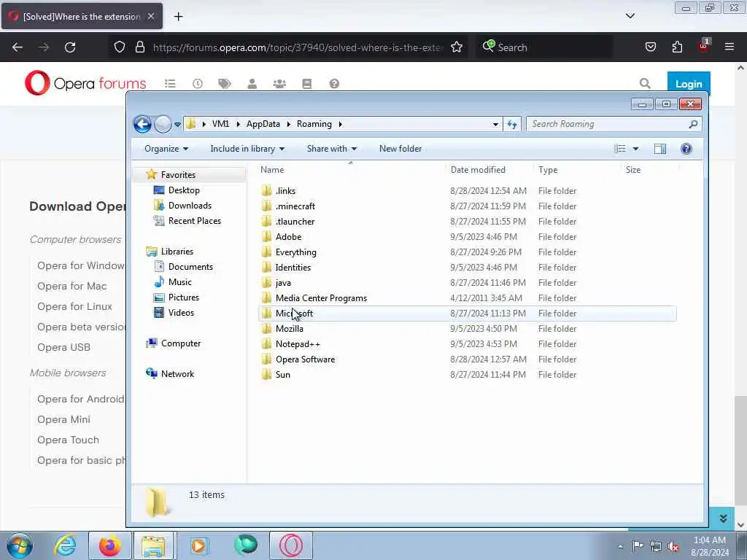The width and height of the screenshot is (747, 560).
Task: Click the refresh button next to address bar
Action: tap(512, 124)
